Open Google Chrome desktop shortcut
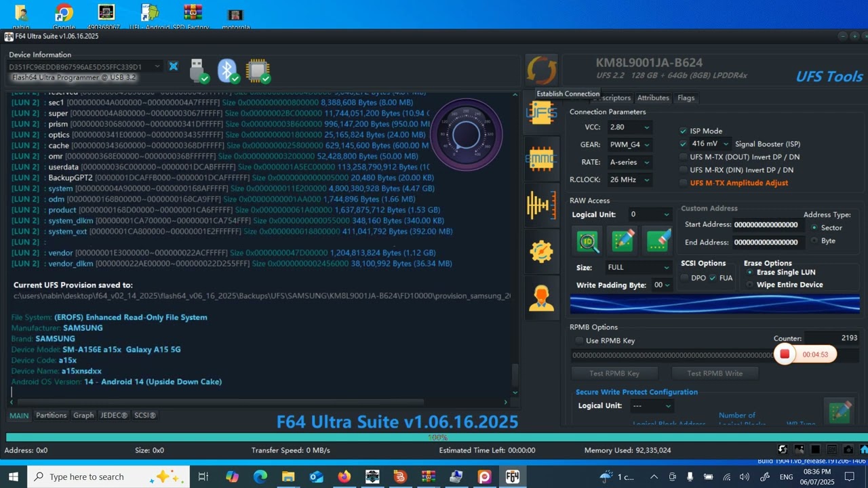The width and height of the screenshot is (868, 488). 64,15
